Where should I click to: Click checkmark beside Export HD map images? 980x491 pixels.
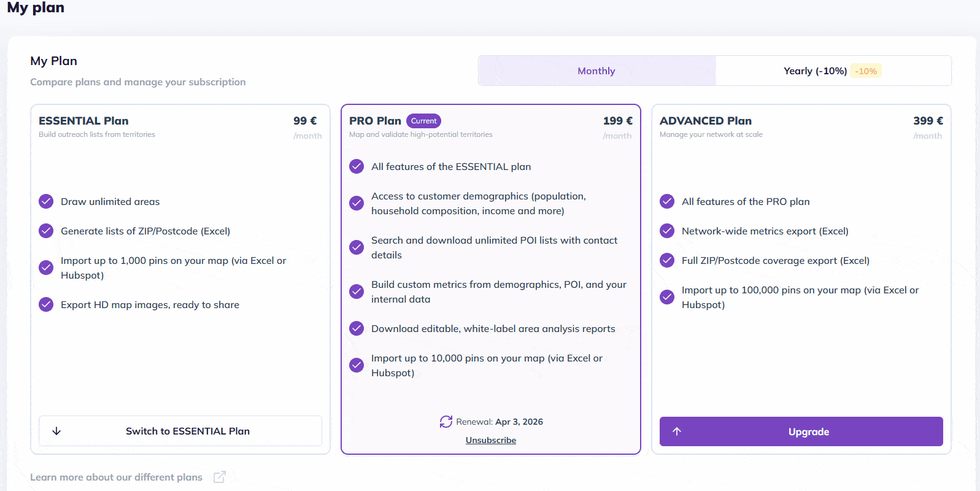point(46,304)
